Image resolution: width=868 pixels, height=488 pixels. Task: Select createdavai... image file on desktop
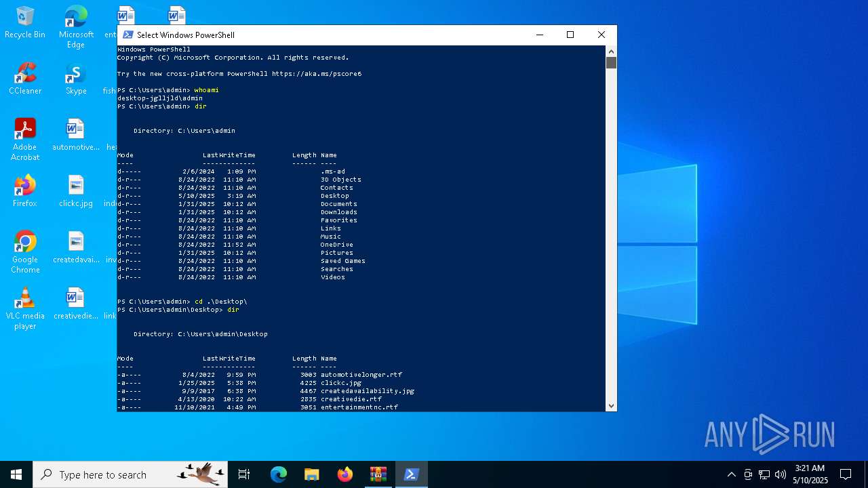76,247
